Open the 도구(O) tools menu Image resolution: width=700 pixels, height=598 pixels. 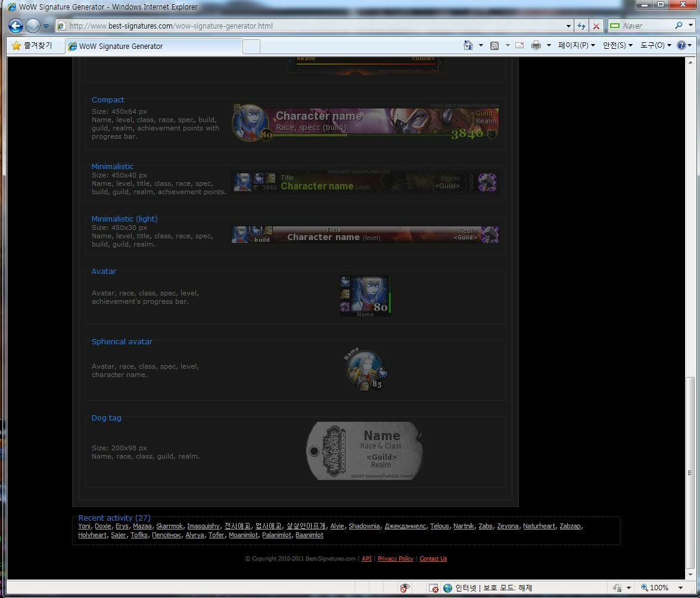(x=655, y=46)
